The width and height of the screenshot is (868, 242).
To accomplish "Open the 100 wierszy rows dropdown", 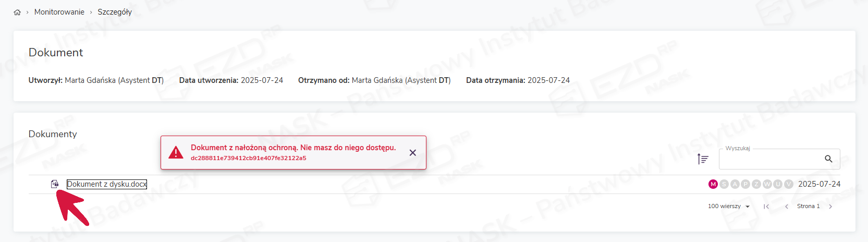I will coord(729,207).
